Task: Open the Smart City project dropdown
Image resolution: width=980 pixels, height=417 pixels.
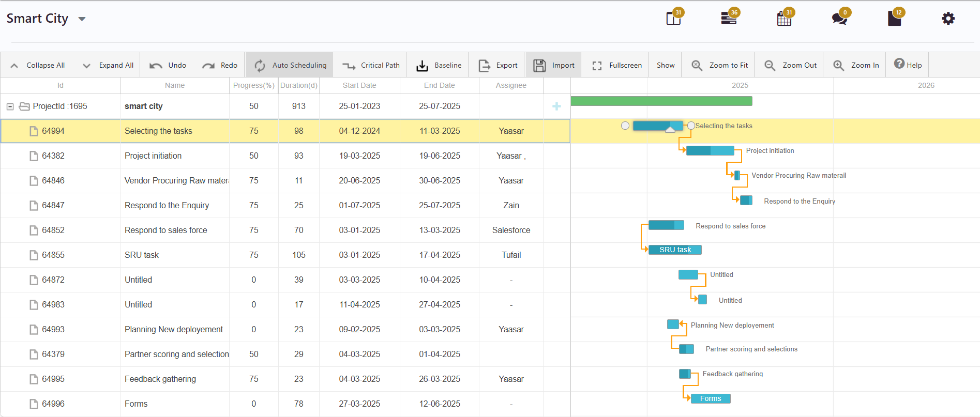Action: coord(82,19)
